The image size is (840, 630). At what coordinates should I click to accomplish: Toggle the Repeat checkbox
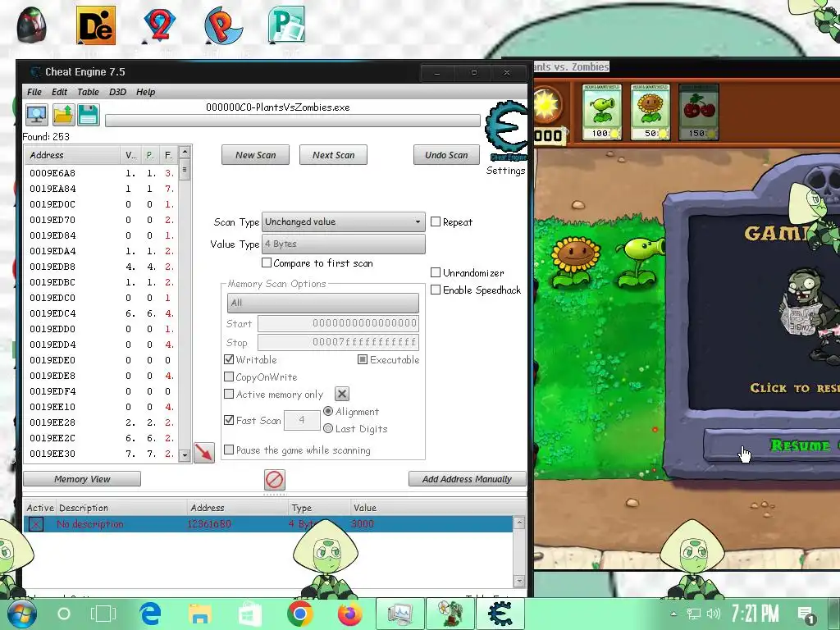coord(436,221)
